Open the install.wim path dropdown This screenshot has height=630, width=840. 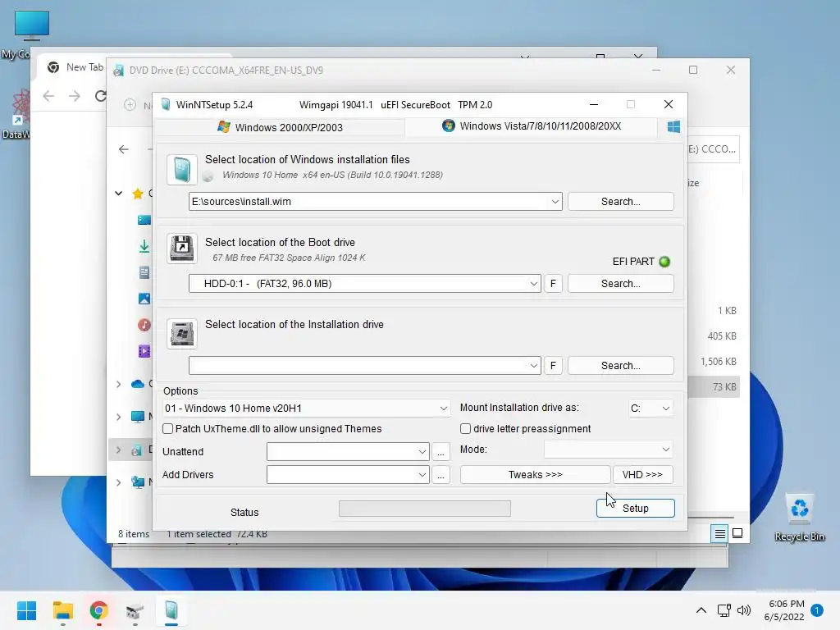click(555, 202)
